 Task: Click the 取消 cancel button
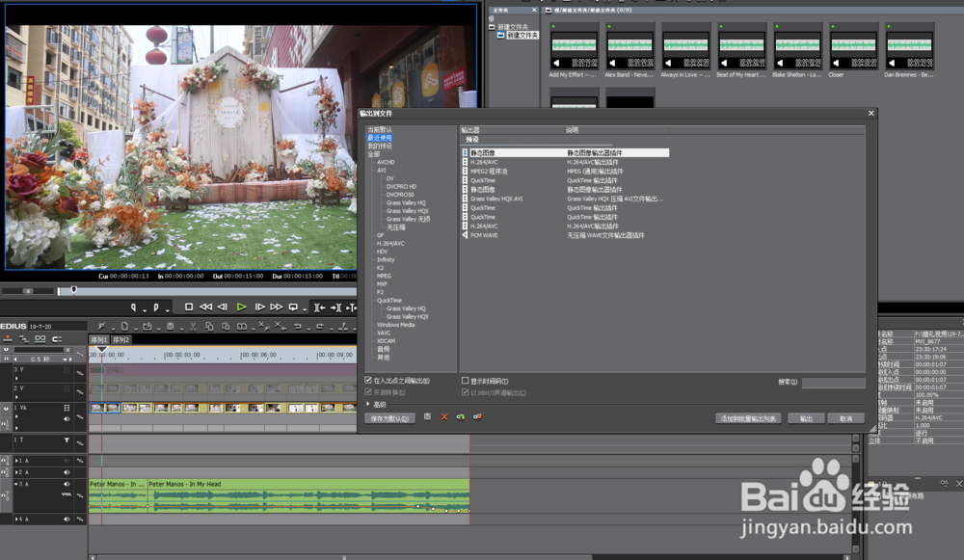point(846,418)
